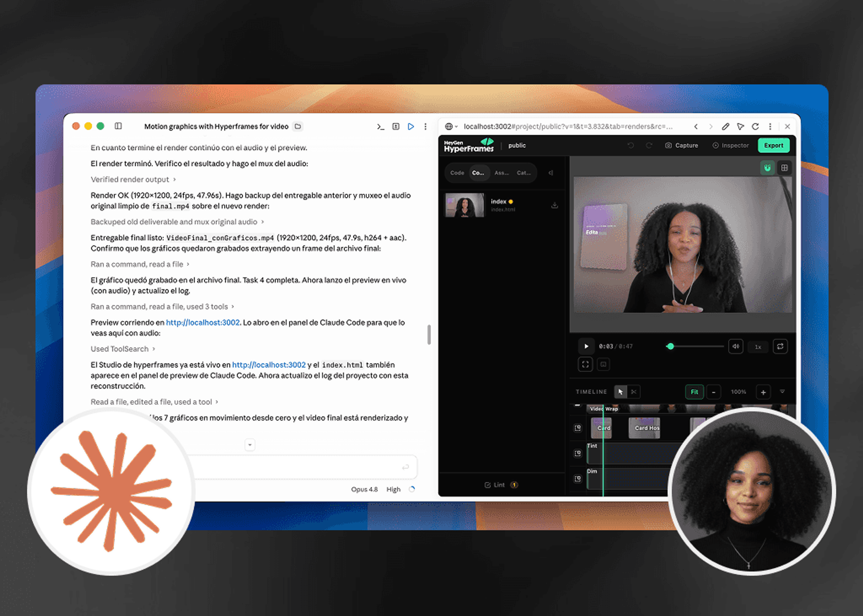Viewport: 863px width, 616px height.
Task: Expand the Verified render output step
Action: (133, 179)
